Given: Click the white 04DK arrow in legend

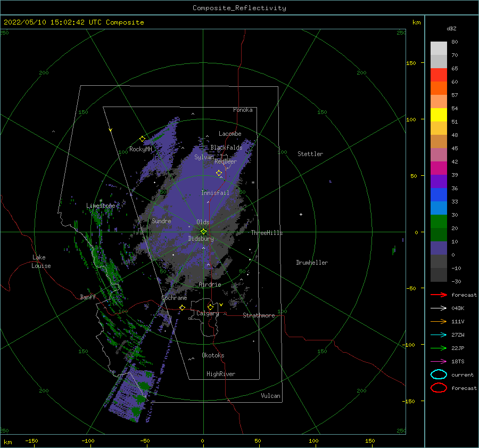Looking at the screenshot, I should pos(439,308).
